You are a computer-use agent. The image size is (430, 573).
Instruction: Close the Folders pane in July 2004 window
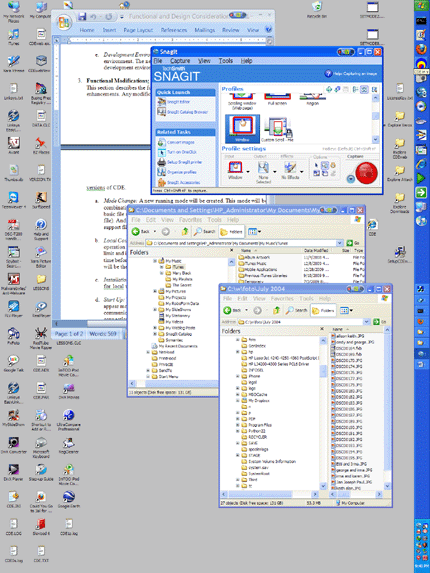pos(322,329)
